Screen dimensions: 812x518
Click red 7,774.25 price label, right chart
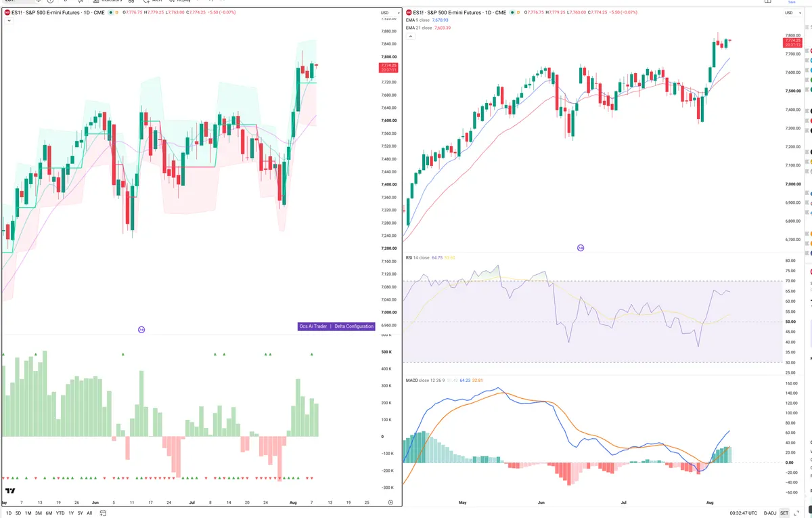[792, 43]
